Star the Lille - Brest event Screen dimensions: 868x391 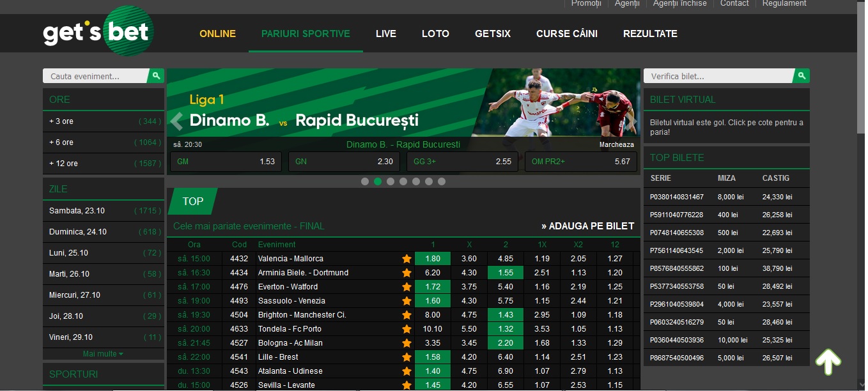click(407, 357)
